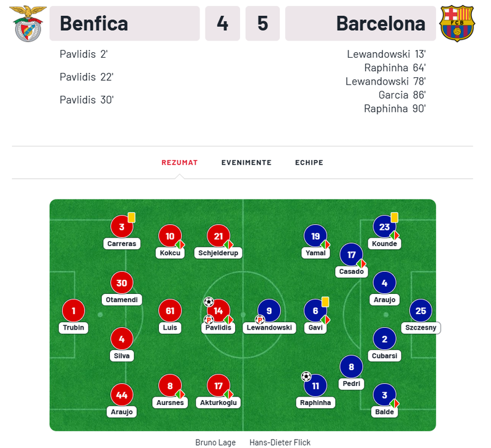The width and height of the screenshot is (491, 448).
Task: Select goalkeeper Trubin's number 1 marker
Action: click(73, 311)
